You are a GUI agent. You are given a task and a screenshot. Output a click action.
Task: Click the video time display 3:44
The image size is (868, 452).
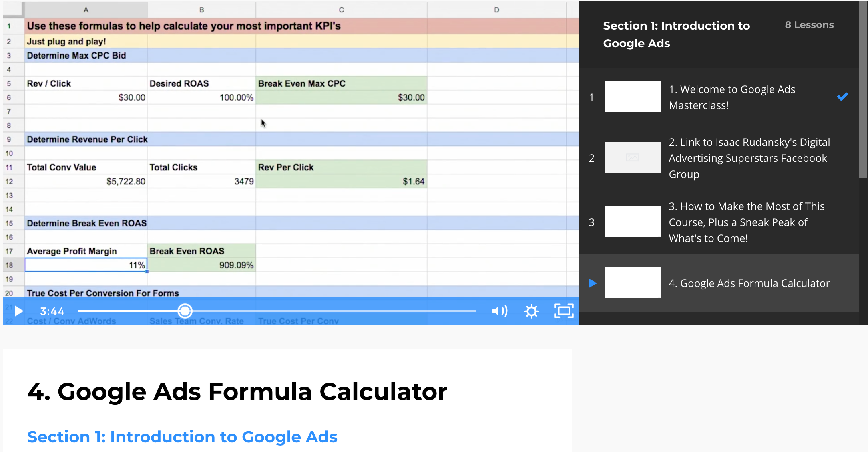52,311
